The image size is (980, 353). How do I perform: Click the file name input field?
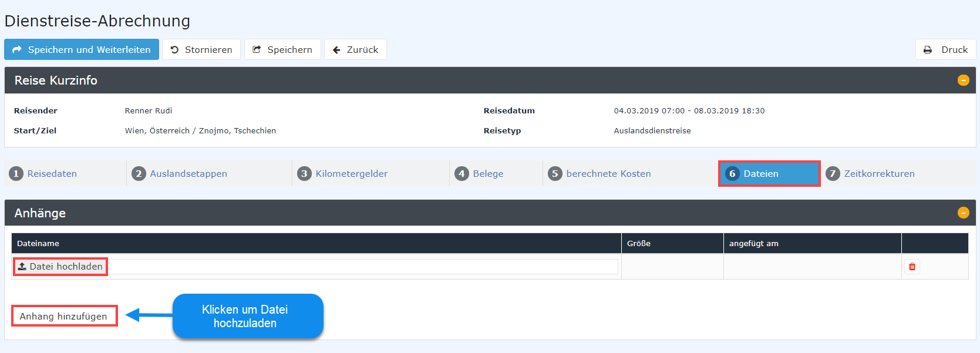[x=362, y=267]
